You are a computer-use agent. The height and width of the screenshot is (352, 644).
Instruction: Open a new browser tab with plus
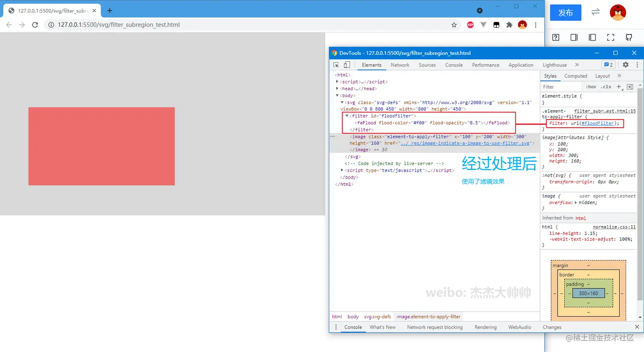click(109, 11)
